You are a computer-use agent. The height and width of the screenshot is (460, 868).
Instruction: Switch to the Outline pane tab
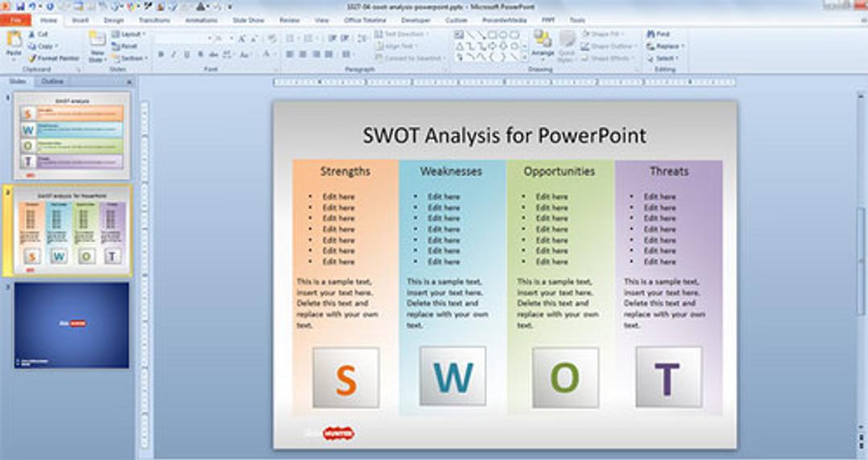pos(52,81)
